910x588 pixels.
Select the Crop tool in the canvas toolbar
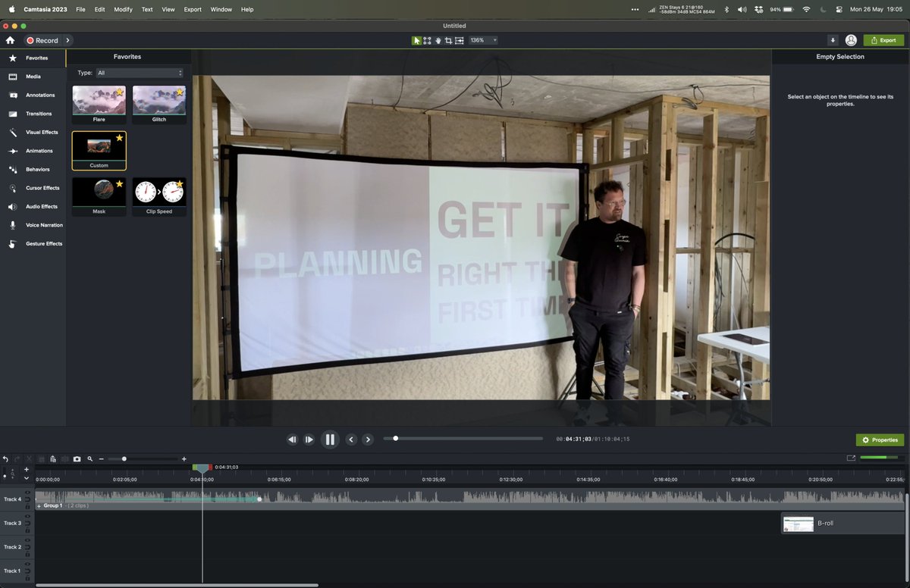point(447,40)
